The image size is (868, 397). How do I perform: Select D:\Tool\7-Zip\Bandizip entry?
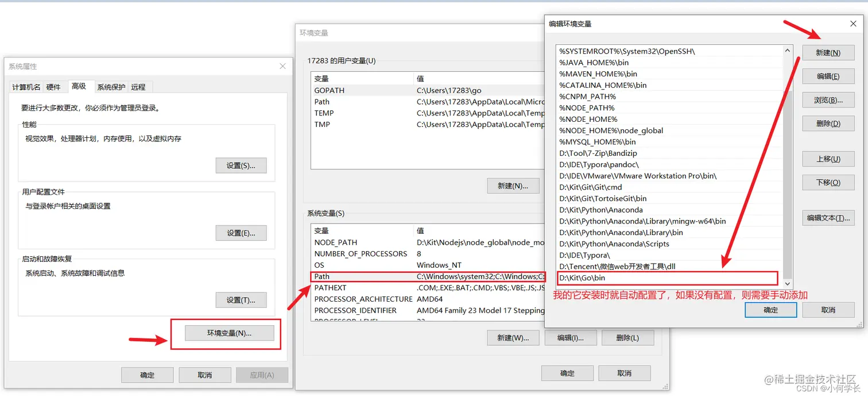click(x=669, y=153)
